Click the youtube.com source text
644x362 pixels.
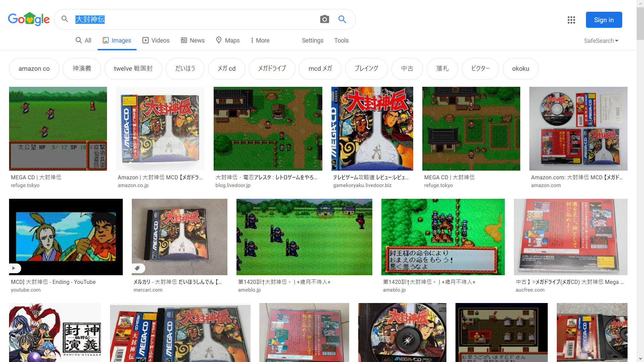coord(25,290)
